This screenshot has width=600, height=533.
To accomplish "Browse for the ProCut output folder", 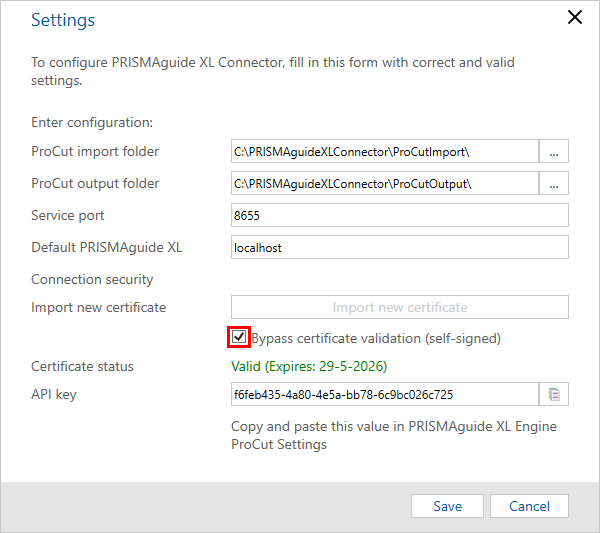I will click(x=554, y=183).
